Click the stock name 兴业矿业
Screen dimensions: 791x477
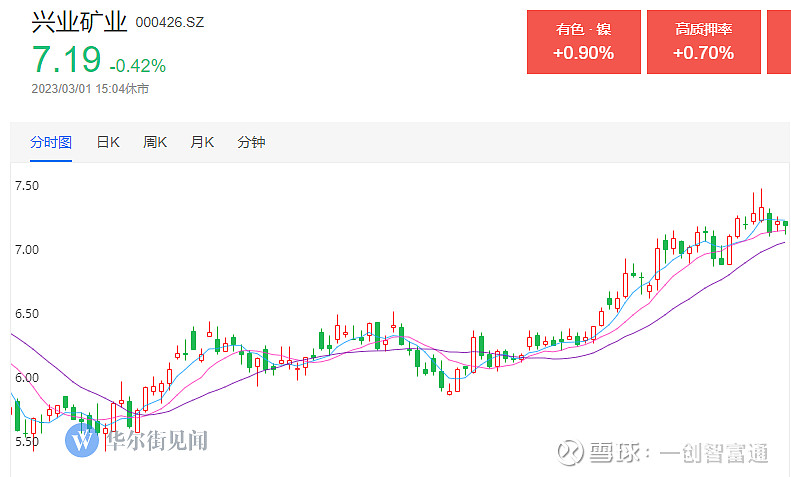(79, 23)
